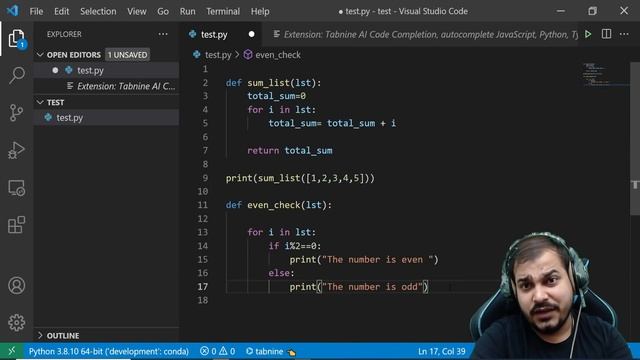Open the Edit menu
Image resolution: width=640 pixels, height=360 pixels.
[62, 11]
